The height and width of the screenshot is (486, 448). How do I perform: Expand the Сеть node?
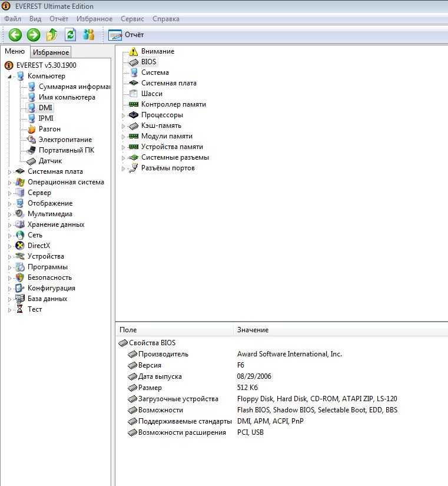coord(9,236)
